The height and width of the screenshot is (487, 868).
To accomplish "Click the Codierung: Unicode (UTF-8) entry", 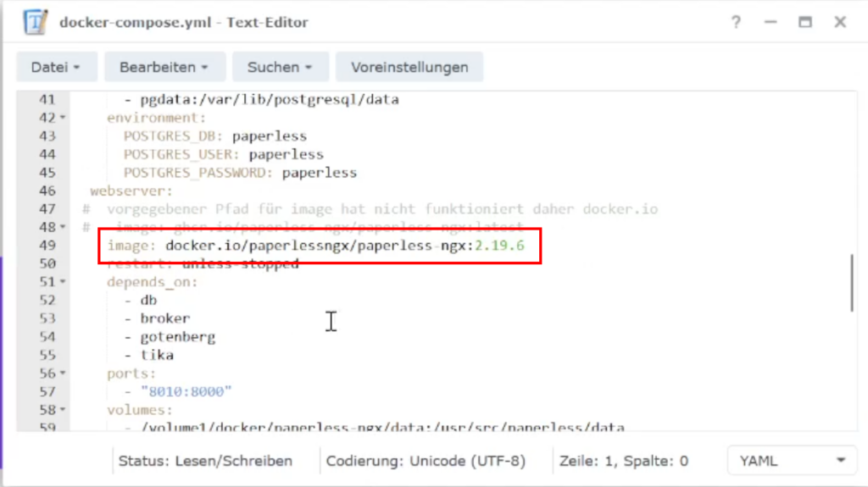I will click(x=426, y=461).
